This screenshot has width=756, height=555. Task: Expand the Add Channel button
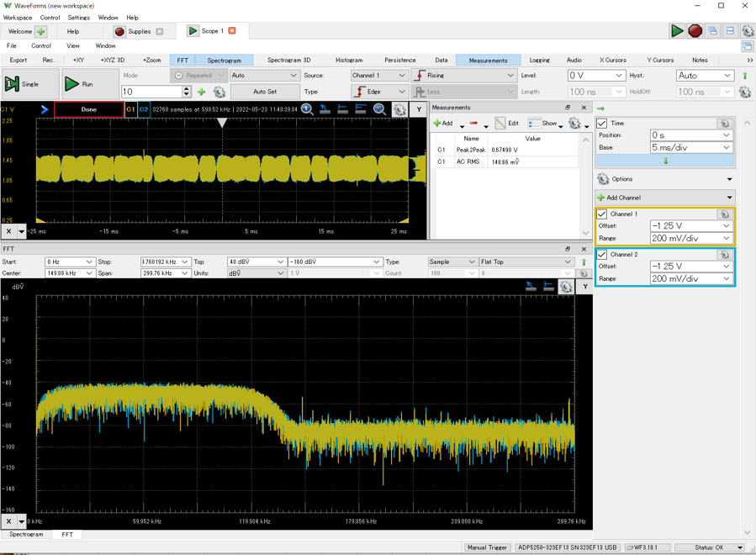[664, 198]
